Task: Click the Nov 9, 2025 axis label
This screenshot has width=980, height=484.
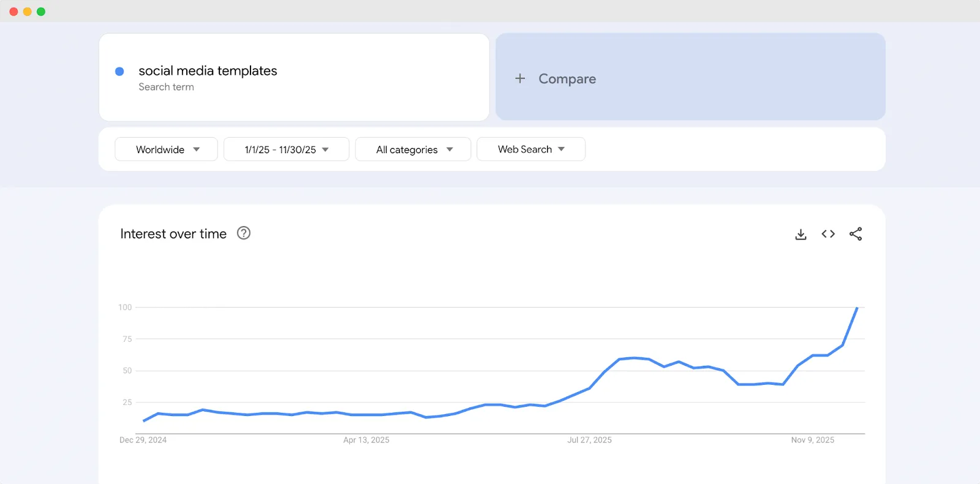Action: click(812, 440)
